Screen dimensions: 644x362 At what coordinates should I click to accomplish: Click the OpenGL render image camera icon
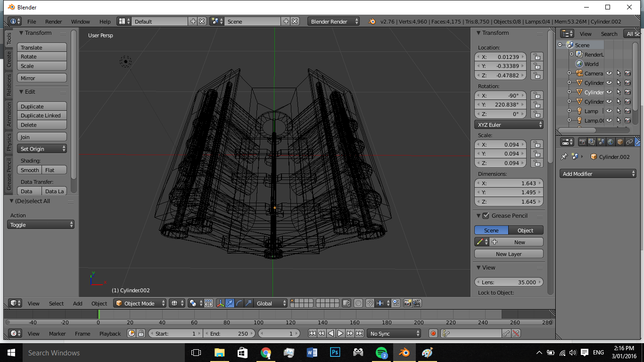tap(407, 303)
